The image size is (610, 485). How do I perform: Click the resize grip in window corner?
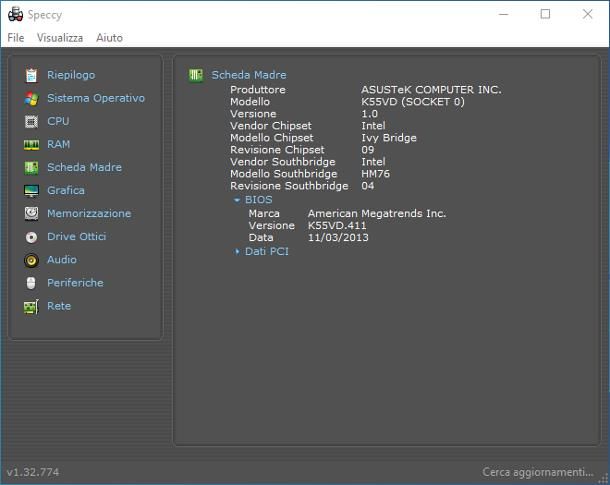(603, 479)
